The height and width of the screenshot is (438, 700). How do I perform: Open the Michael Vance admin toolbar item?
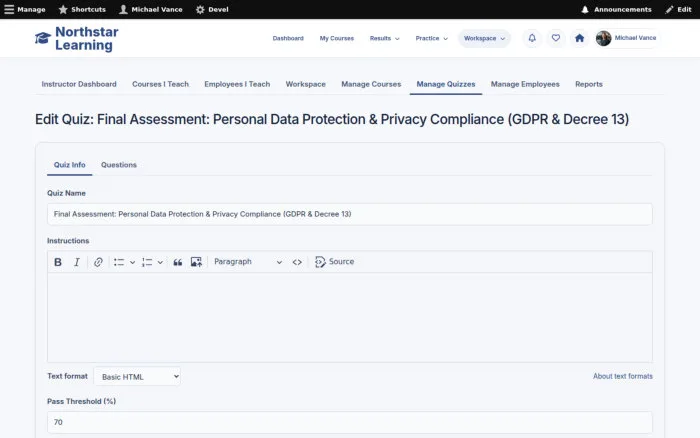click(151, 9)
